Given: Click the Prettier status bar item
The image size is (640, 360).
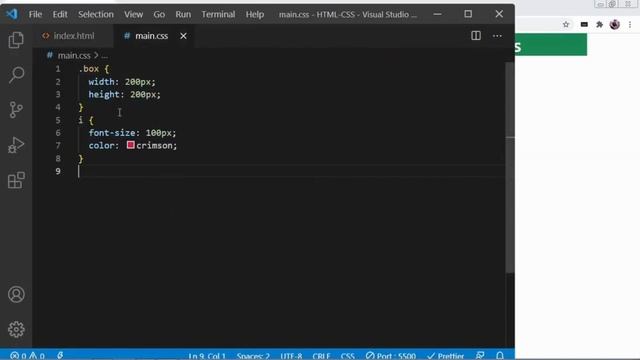Looking at the screenshot, I should click(x=445, y=356).
